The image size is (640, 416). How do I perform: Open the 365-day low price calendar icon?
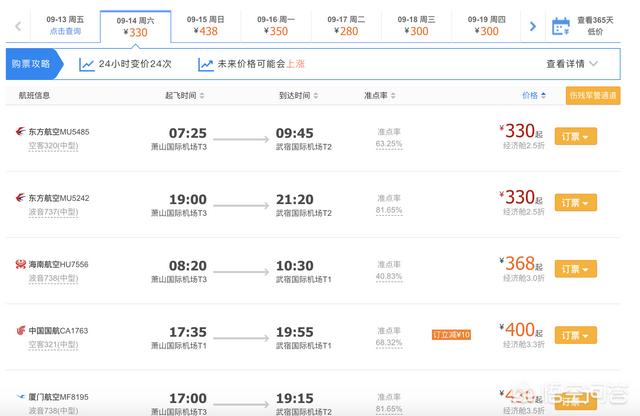(561, 26)
